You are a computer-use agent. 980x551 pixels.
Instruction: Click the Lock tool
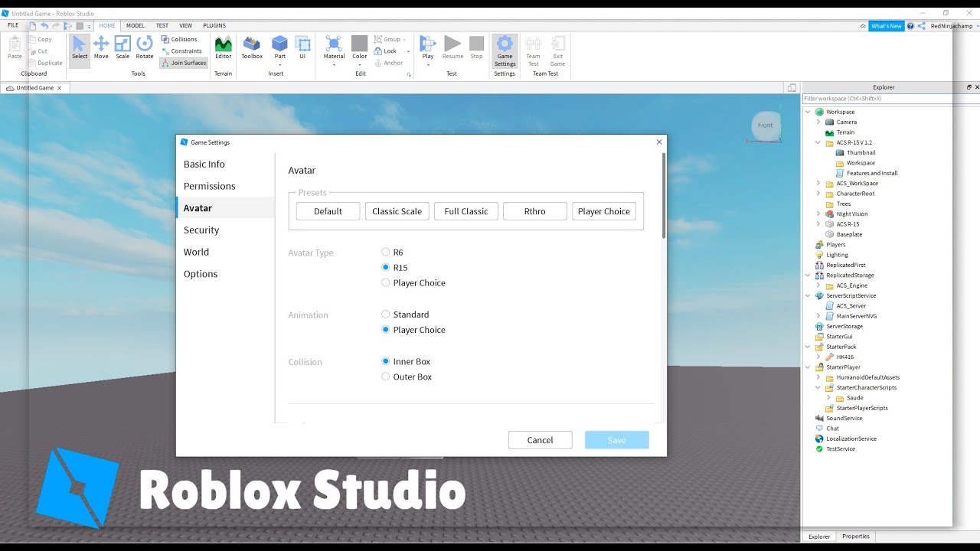click(x=386, y=51)
